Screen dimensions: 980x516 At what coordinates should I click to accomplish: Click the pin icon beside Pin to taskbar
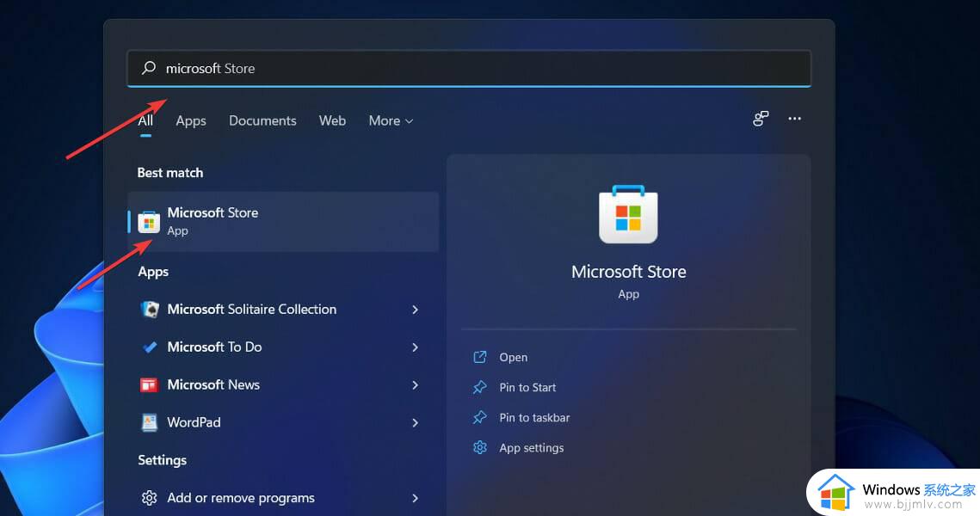tap(480, 417)
